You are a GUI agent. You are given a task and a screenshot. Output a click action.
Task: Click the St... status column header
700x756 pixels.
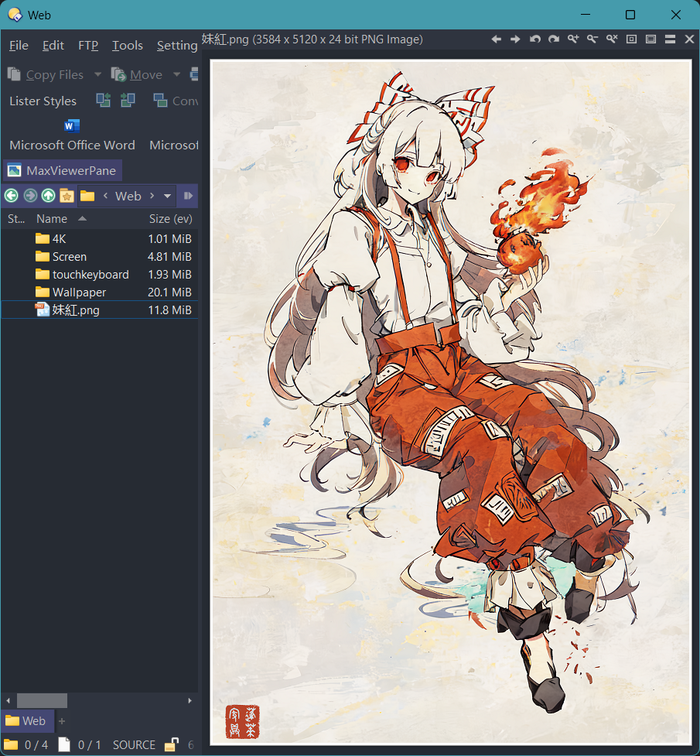(16, 219)
